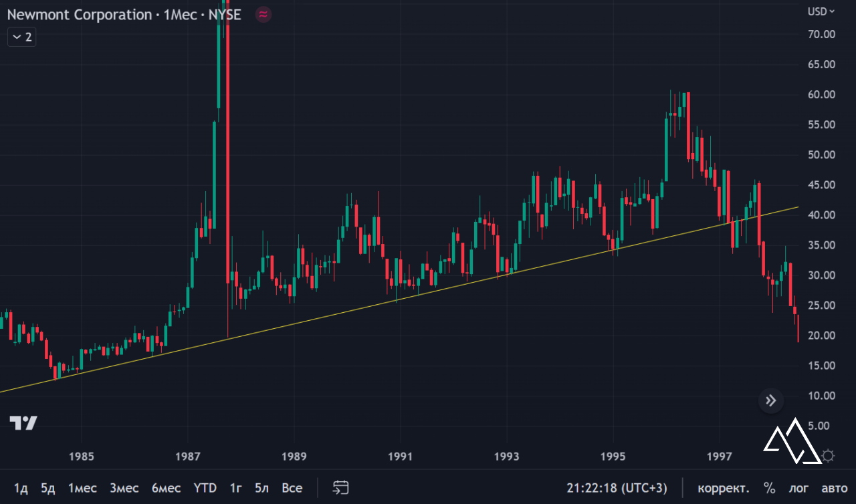This screenshot has height=504, width=856.
Task: Click the 50.00 price label
Action: click(821, 154)
